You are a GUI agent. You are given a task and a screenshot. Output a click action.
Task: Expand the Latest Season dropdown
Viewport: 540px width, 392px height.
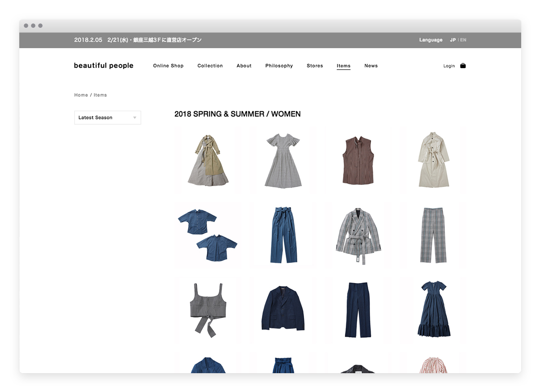coord(108,118)
